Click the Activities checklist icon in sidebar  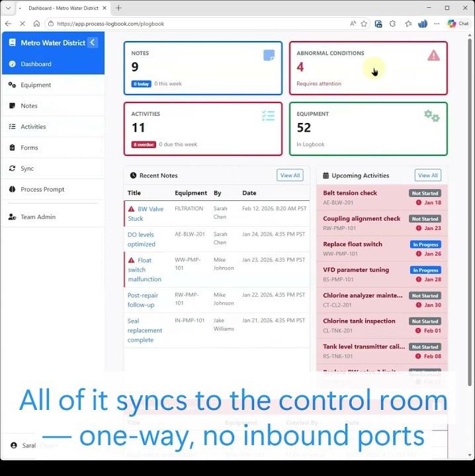[12, 126]
